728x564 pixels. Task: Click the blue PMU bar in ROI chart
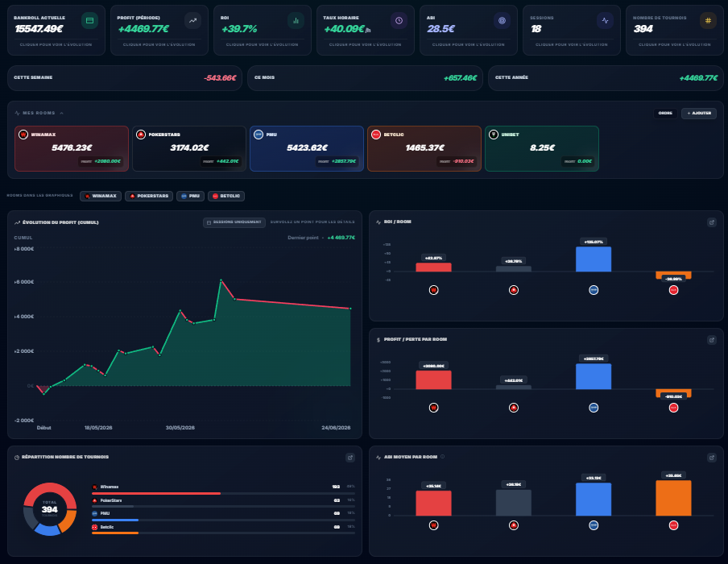click(594, 259)
